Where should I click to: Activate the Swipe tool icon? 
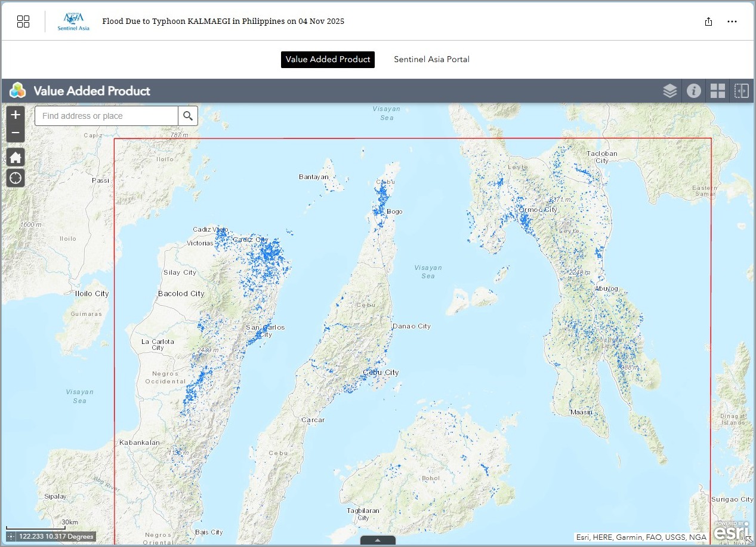(741, 91)
